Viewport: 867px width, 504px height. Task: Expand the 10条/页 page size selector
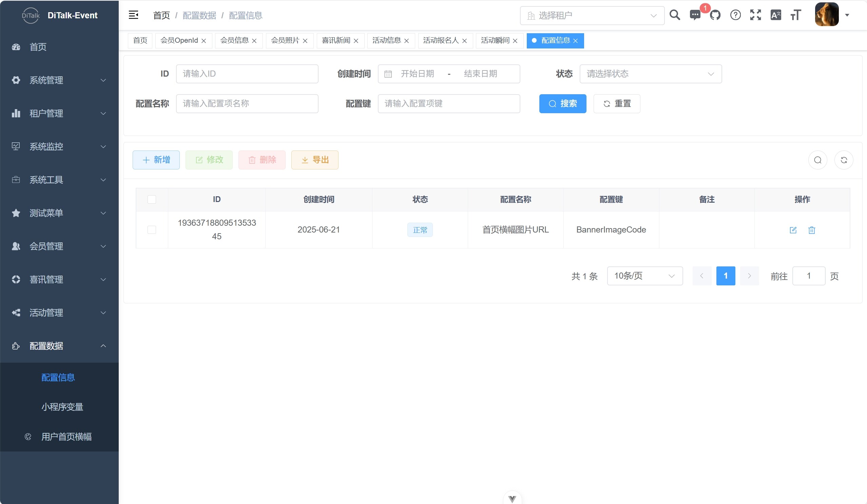[x=645, y=276]
